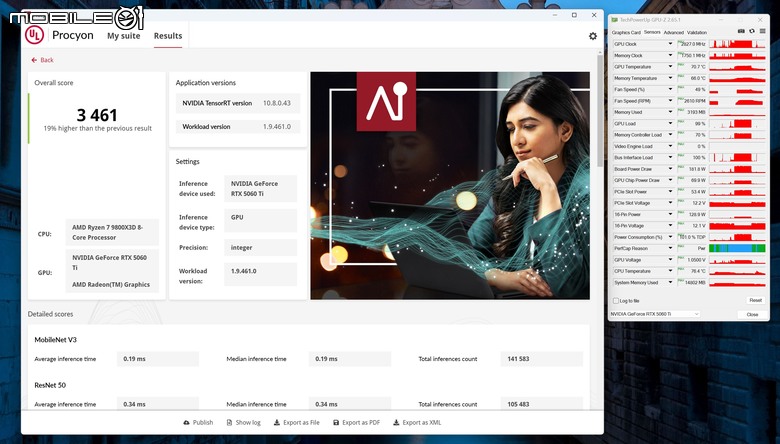Click the Detailed scores heading
The height and width of the screenshot is (444, 780).
point(50,314)
